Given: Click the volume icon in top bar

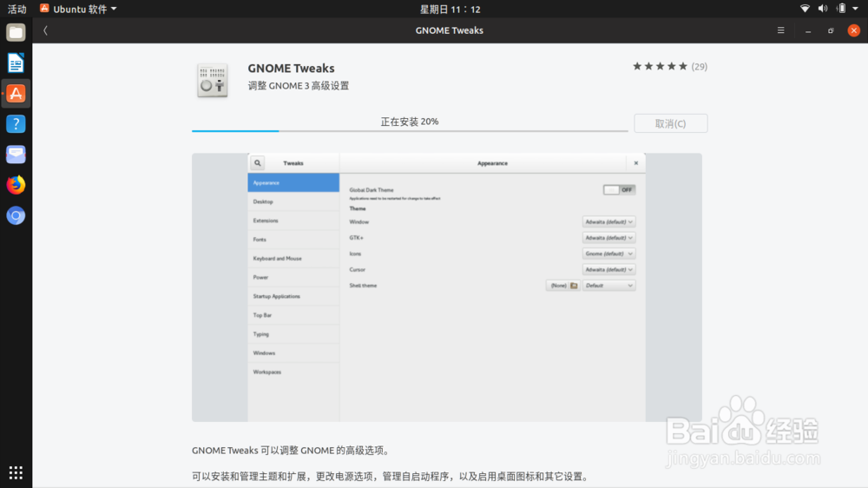Looking at the screenshot, I should [823, 9].
